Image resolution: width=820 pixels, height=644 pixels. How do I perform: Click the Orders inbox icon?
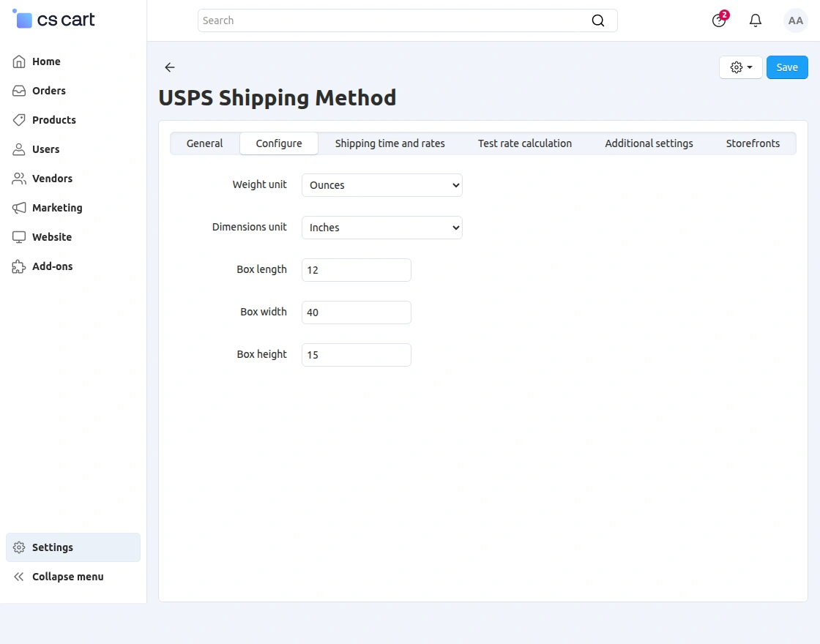pyautogui.click(x=19, y=91)
